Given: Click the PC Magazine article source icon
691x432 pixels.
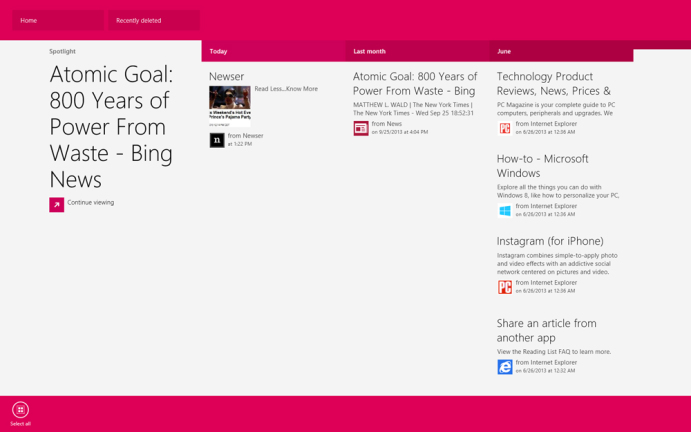Looking at the screenshot, I should 505,128.
